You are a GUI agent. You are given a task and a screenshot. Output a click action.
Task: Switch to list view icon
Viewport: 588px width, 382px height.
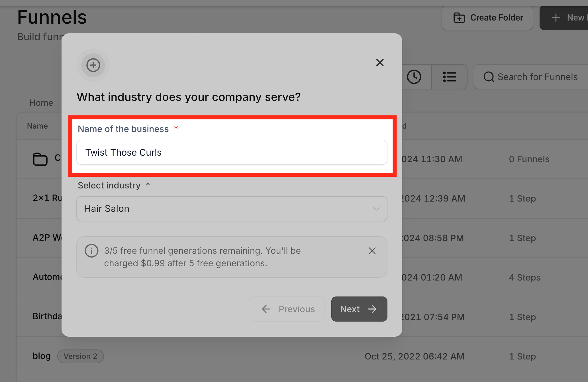tap(449, 77)
